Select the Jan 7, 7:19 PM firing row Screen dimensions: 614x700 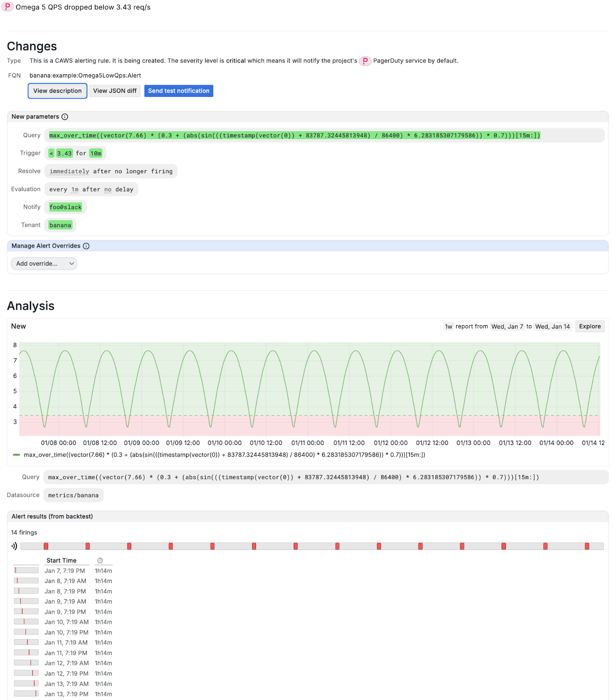pos(65,571)
